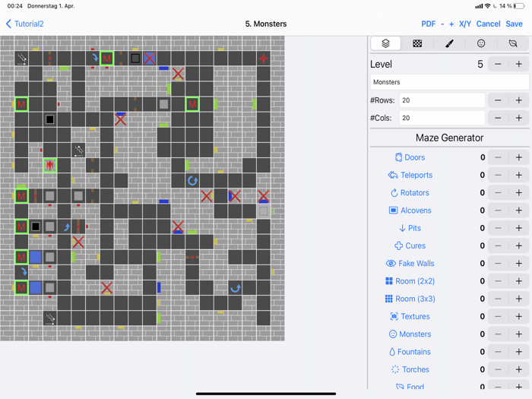The height and width of the screenshot is (399, 532).
Task: Tap the Wi-Fi status icon
Action: click(x=488, y=6)
